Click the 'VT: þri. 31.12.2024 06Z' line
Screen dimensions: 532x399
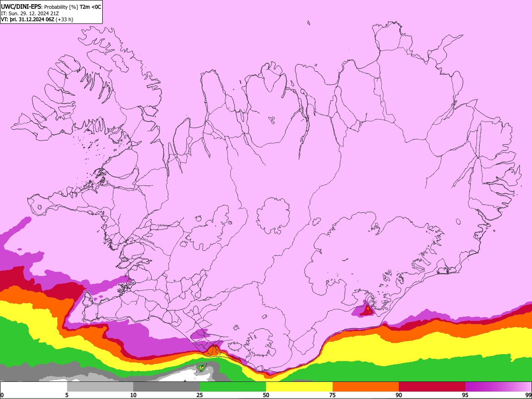click(x=27, y=19)
